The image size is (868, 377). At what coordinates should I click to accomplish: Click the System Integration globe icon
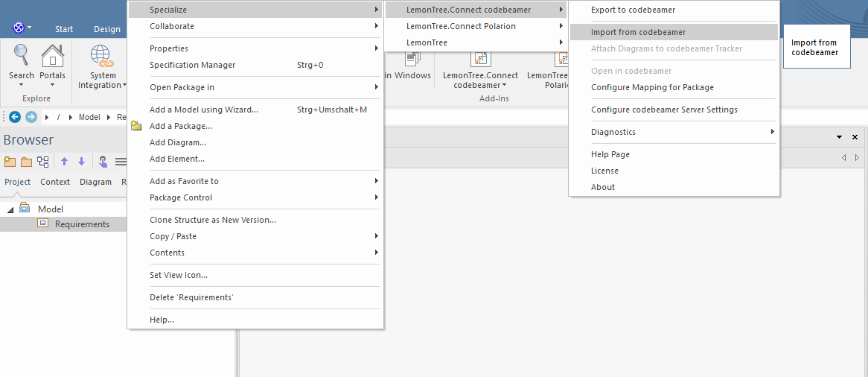(101, 56)
